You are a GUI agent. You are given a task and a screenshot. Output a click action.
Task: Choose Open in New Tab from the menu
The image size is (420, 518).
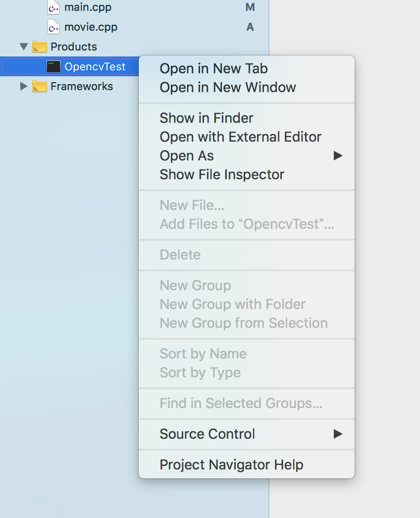click(x=213, y=68)
